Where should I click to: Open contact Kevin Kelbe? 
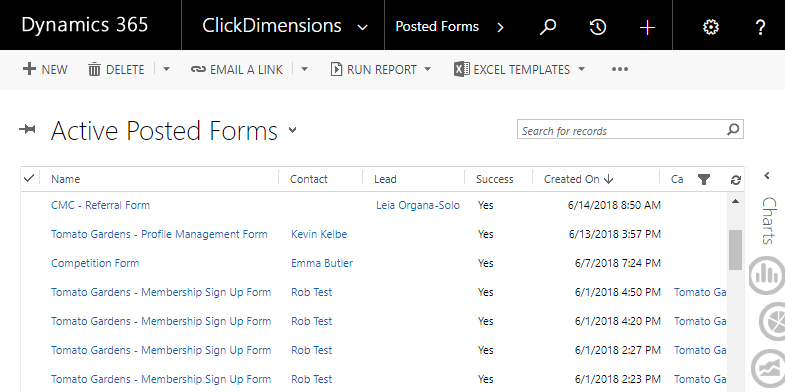[x=319, y=234]
